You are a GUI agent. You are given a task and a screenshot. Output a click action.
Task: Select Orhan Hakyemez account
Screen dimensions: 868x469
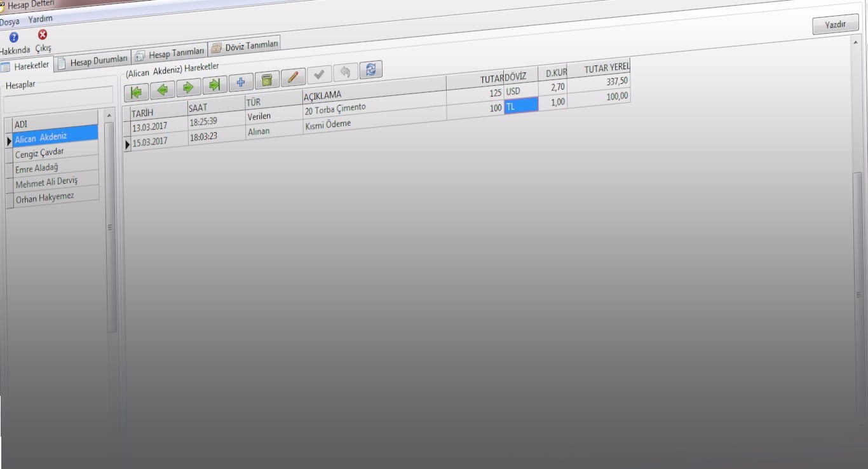click(44, 198)
